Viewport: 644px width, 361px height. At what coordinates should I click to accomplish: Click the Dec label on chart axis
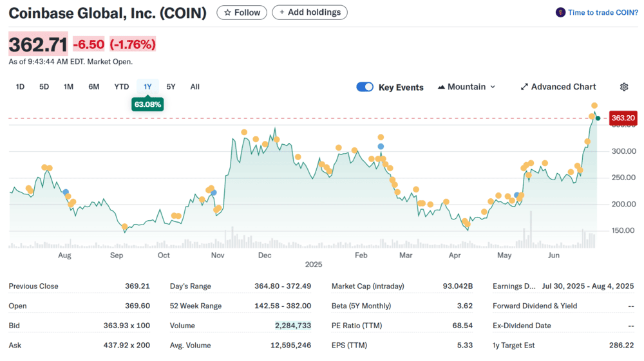[265, 255]
